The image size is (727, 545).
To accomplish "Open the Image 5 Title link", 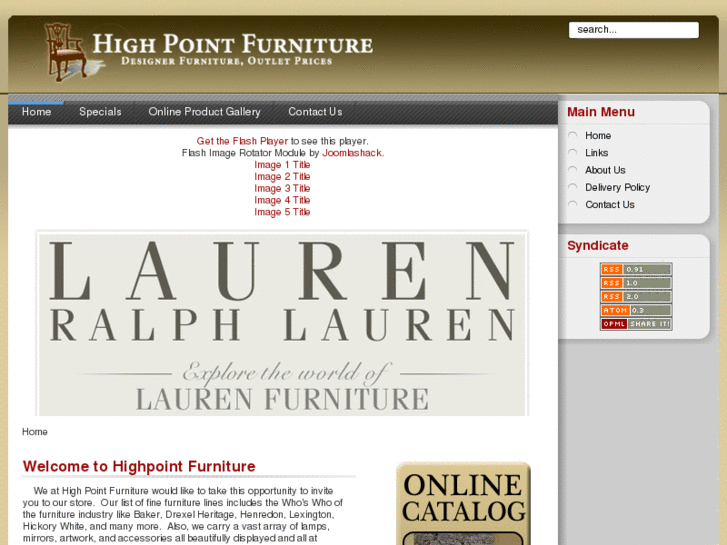I will (282, 212).
